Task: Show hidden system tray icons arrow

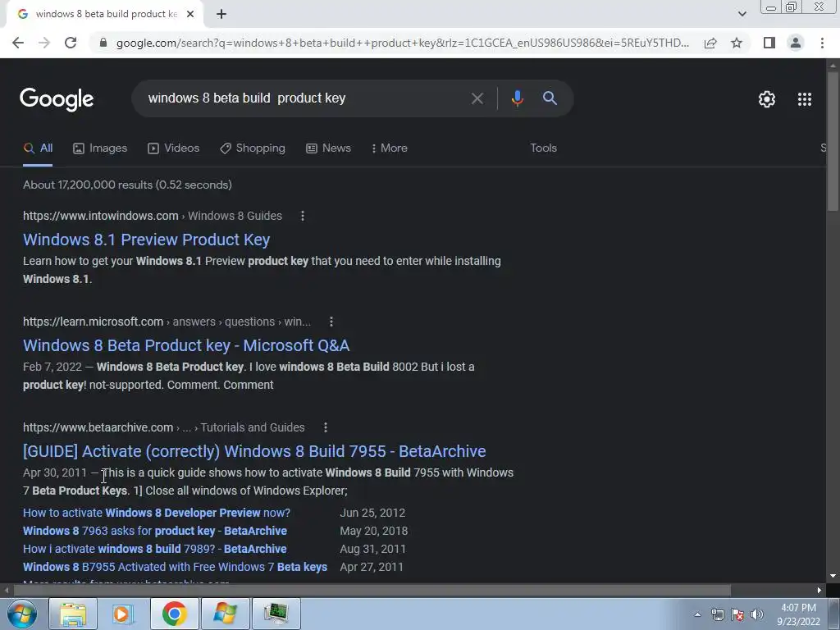Action: (x=697, y=614)
